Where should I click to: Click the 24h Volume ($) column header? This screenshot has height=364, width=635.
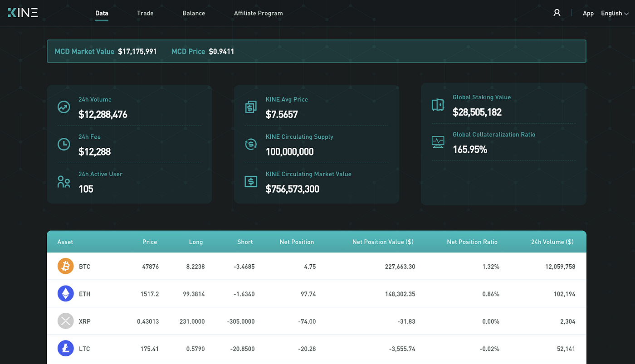(552, 242)
